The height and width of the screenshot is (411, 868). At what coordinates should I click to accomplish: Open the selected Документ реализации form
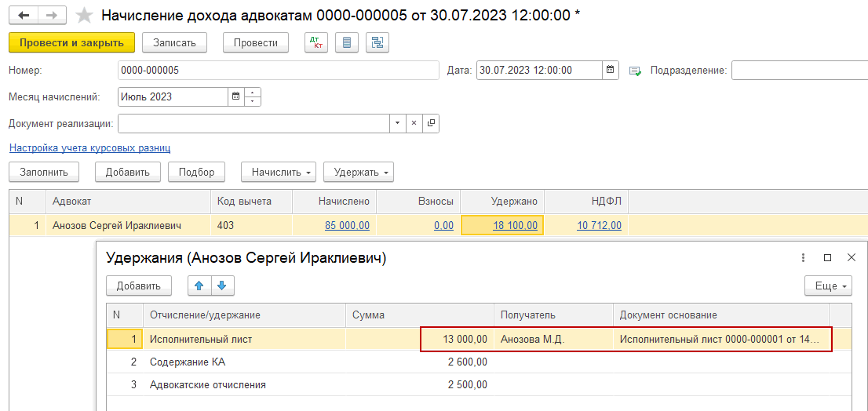(x=430, y=123)
